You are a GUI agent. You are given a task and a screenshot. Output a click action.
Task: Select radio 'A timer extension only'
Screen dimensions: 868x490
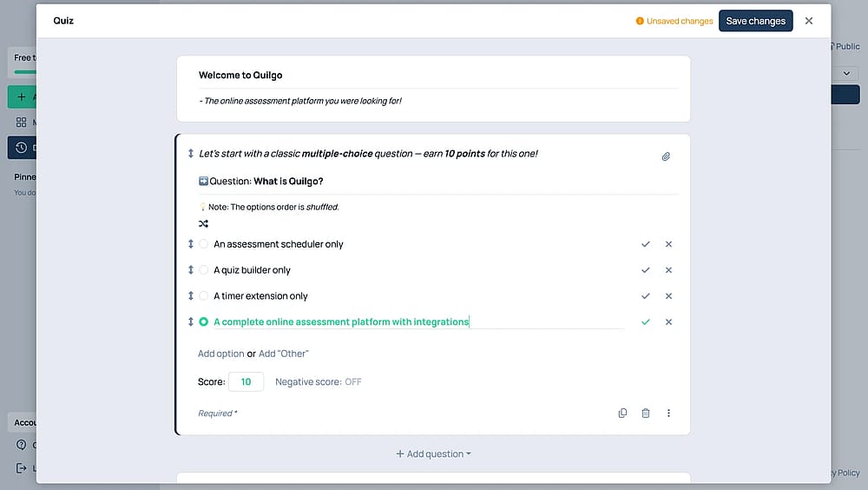pos(204,296)
